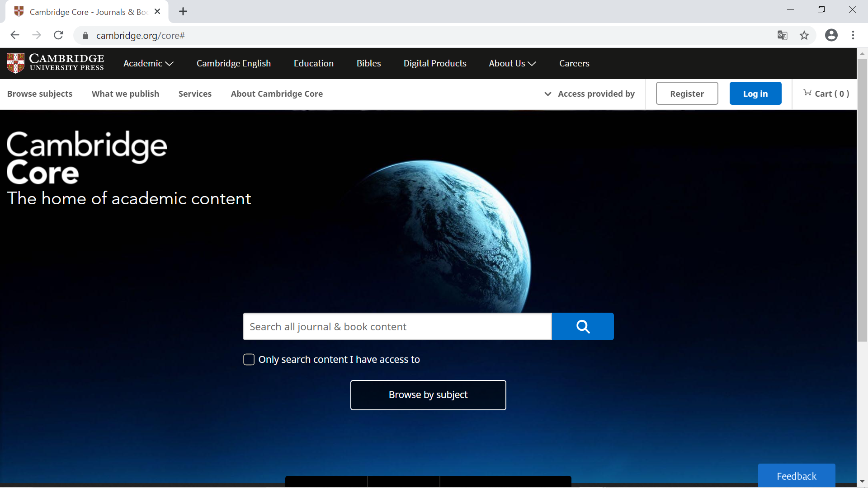Expand the Academic dropdown menu
868x488 pixels.
pyautogui.click(x=148, y=63)
